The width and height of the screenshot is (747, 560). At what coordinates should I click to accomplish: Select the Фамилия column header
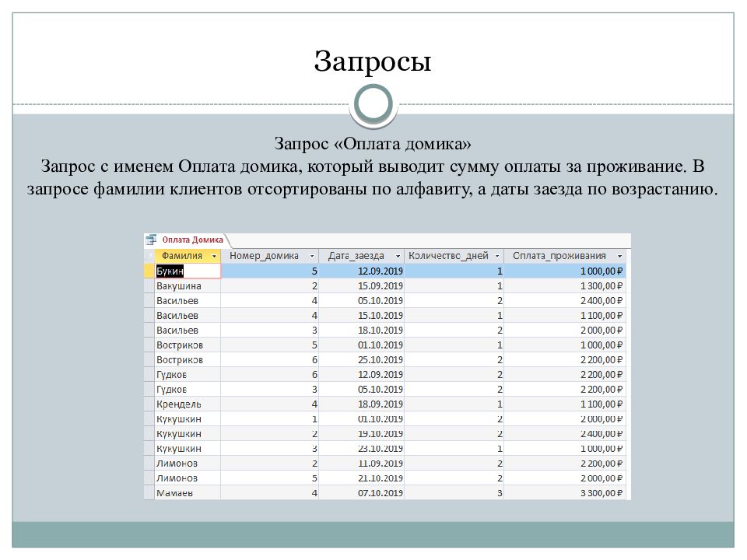point(188,256)
